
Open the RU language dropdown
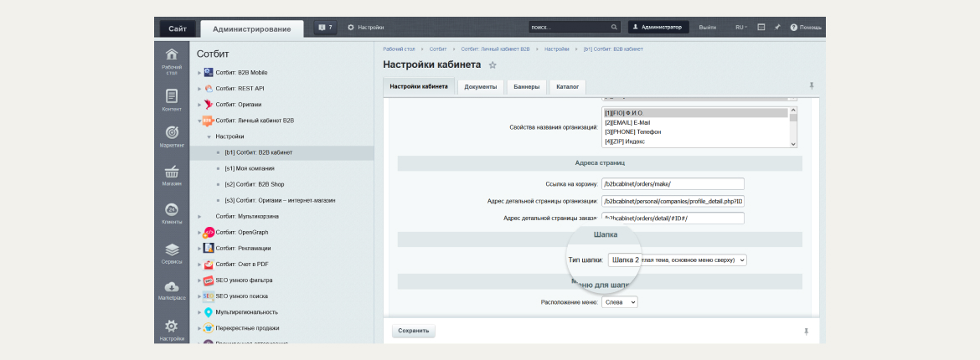point(741,28)
